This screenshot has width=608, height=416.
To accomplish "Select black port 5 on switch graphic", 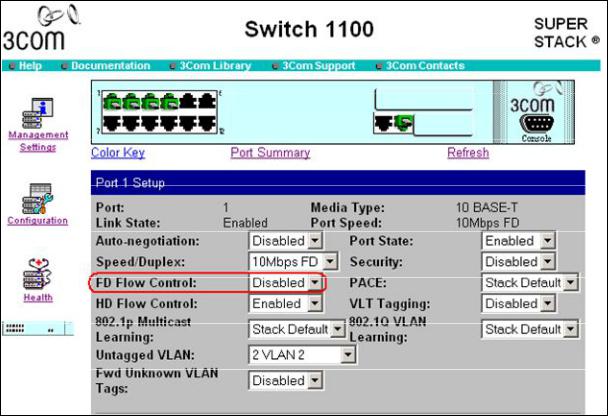I will [188, 101].
